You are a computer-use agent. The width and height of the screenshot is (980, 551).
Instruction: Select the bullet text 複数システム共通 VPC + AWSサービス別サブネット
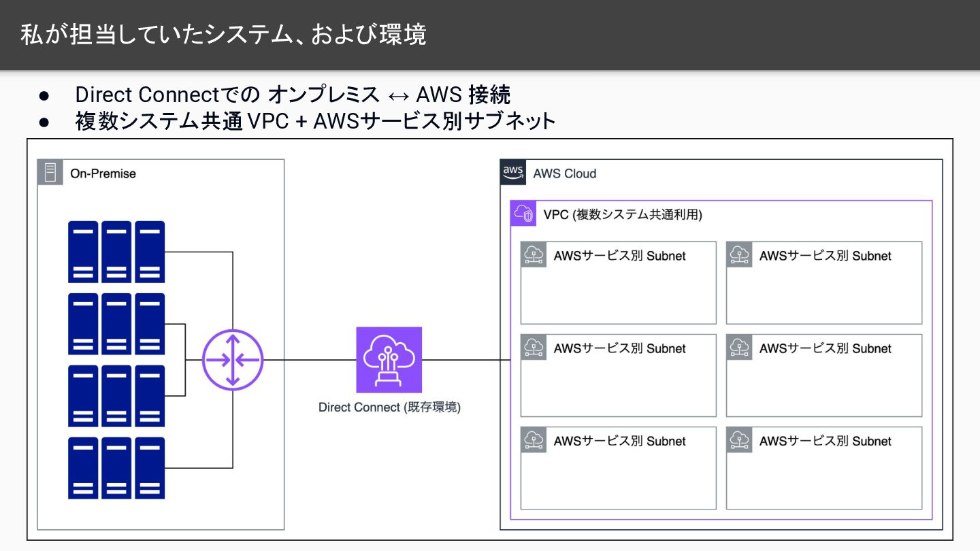pyautogui.click(x=316, y=122)
